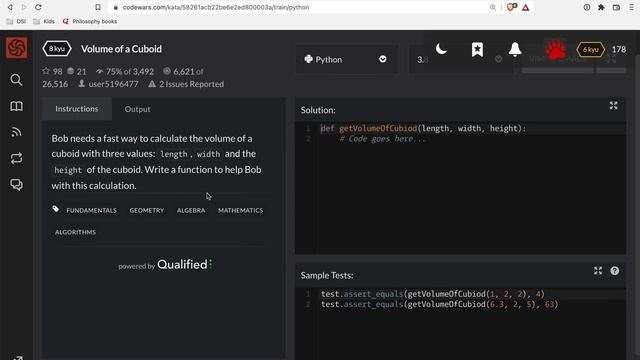The image size is (640, 360).
Task: Click the refresh arrows sidebar icon
Action: pyautogui.click(x=16, y=158)
